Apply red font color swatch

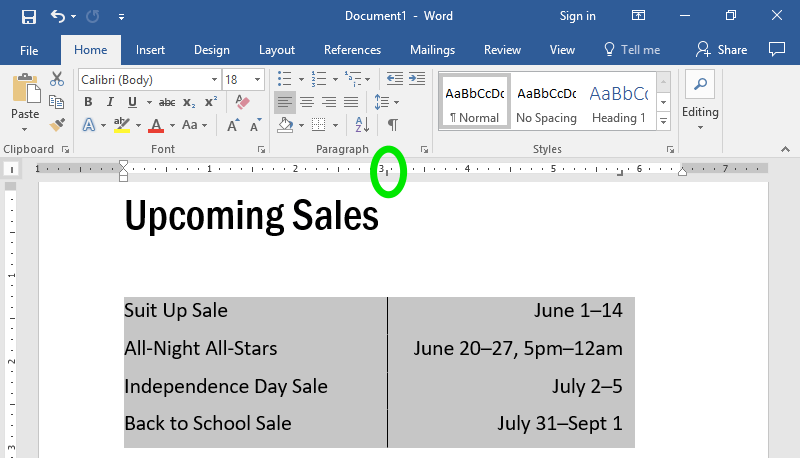156,125
